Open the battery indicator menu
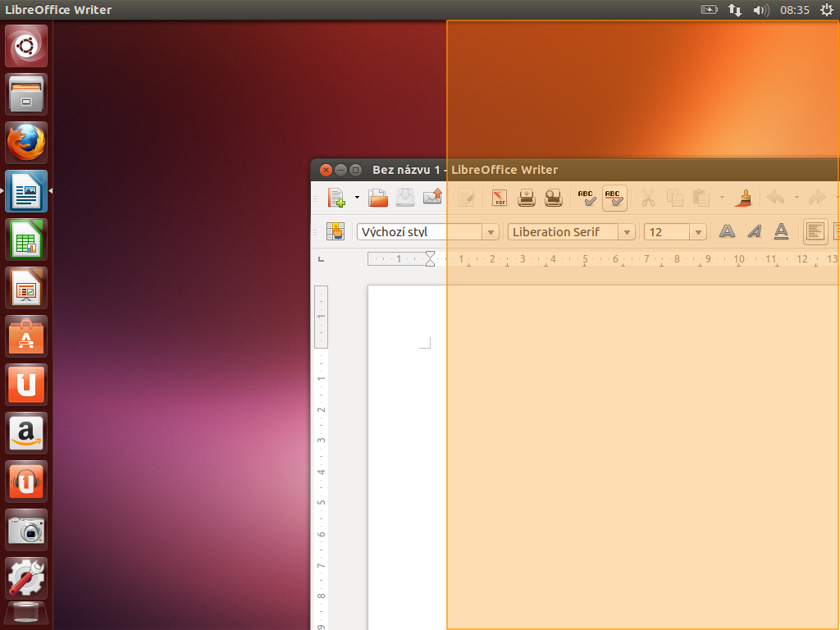Screen dimensions: 840x630 pyautogui.click(x=709, y=10)
